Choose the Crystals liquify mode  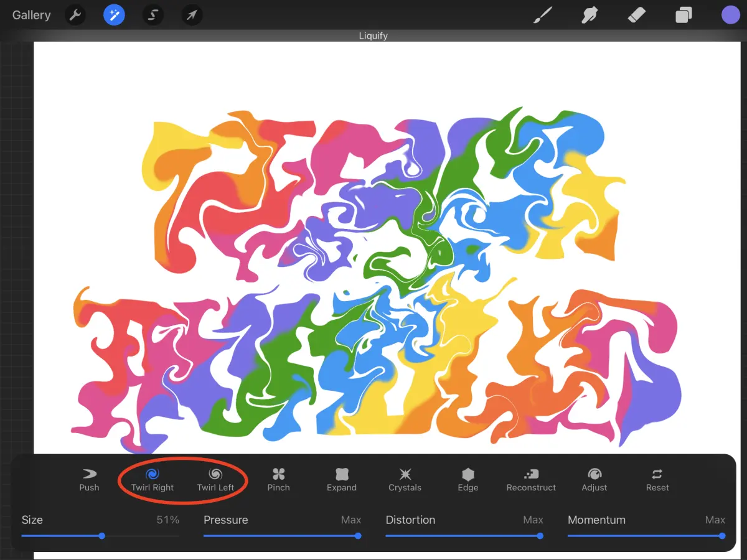click(405, 480)
